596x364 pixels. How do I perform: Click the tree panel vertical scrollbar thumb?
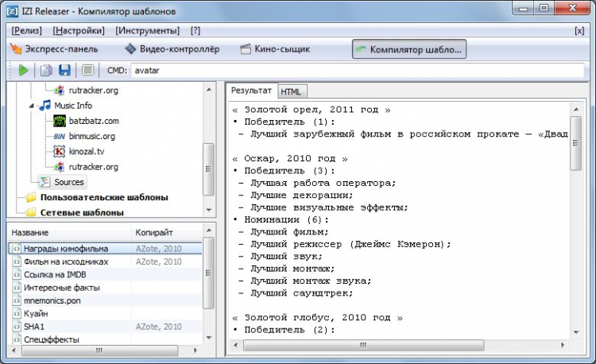(208, 169)
